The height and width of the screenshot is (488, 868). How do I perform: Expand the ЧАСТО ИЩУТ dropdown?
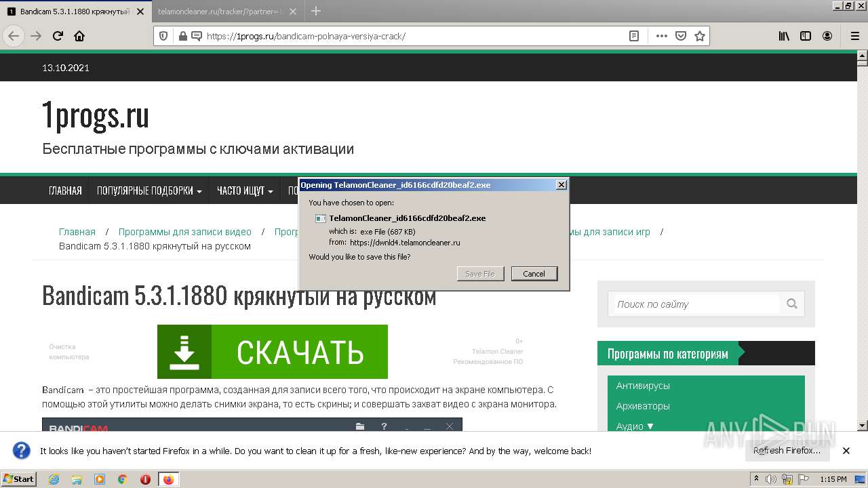[245, 190]
